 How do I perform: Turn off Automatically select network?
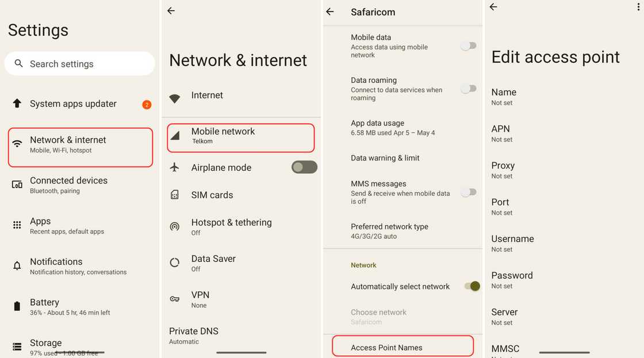pos(472,286)
